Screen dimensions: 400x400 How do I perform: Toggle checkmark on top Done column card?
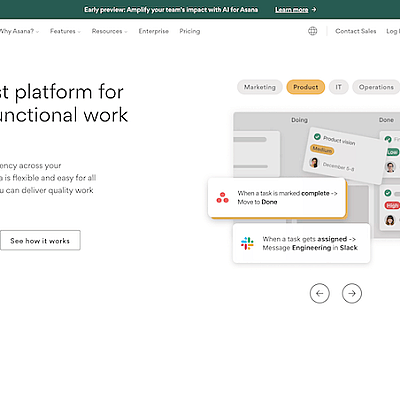coord(388,139)
